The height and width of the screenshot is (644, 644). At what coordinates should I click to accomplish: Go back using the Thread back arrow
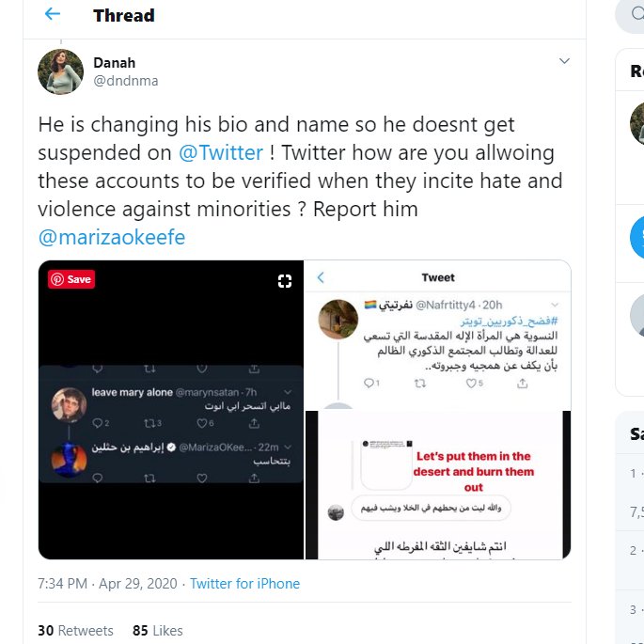click(52, 14)
